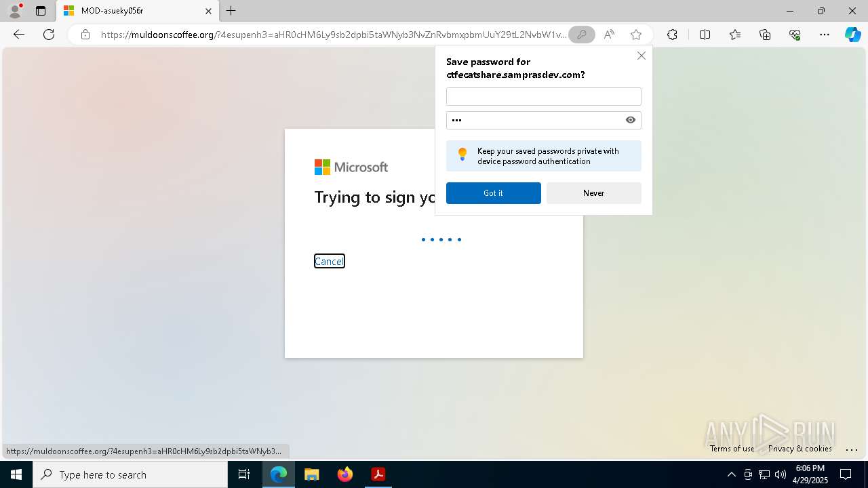Add page to favorites star icon
The image size is (868, 488).
[635, 35]
